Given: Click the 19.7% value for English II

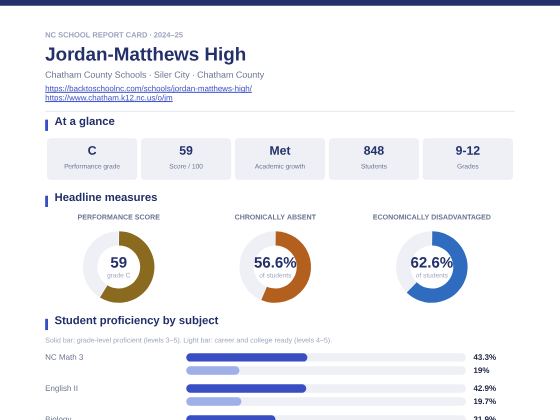Looking at the screenshot, I should click(484, 401).
